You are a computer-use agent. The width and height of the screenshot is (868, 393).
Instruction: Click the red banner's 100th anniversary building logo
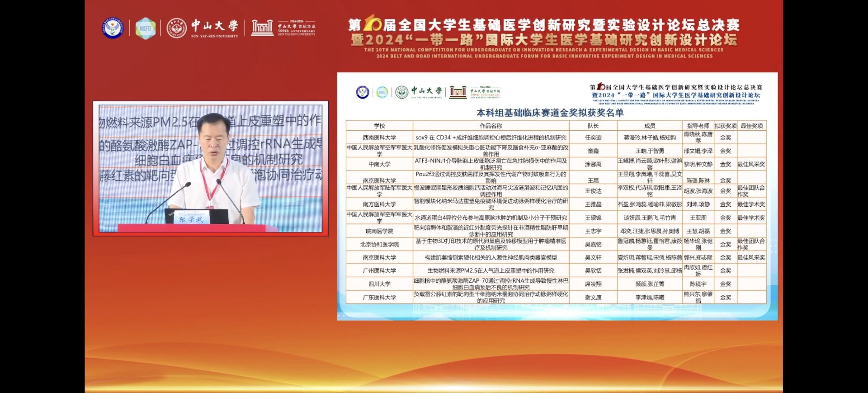(262, 28)
